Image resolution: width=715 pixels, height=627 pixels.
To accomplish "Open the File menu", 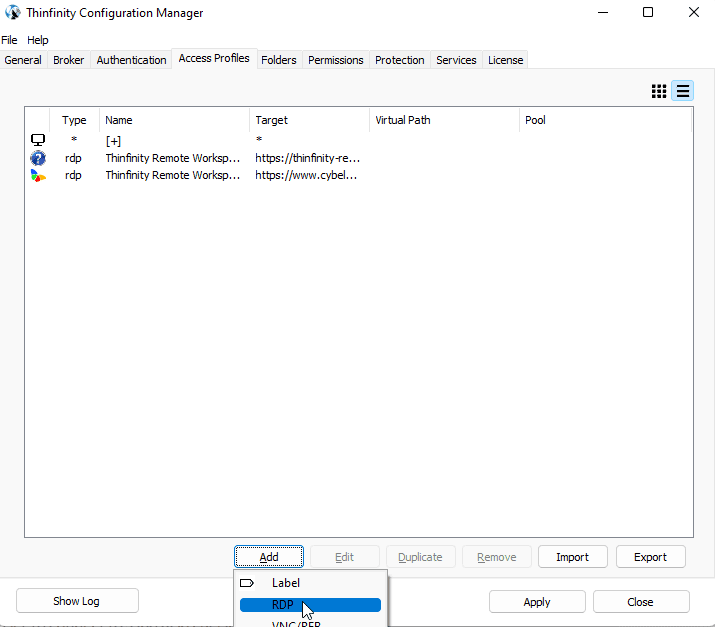I will coord(9,40).
